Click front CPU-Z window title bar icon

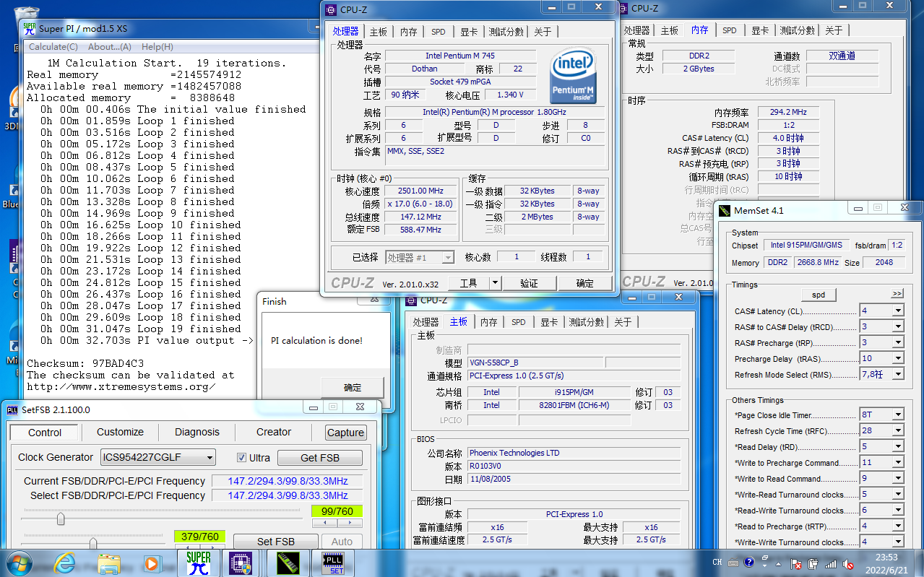(330, 9)
